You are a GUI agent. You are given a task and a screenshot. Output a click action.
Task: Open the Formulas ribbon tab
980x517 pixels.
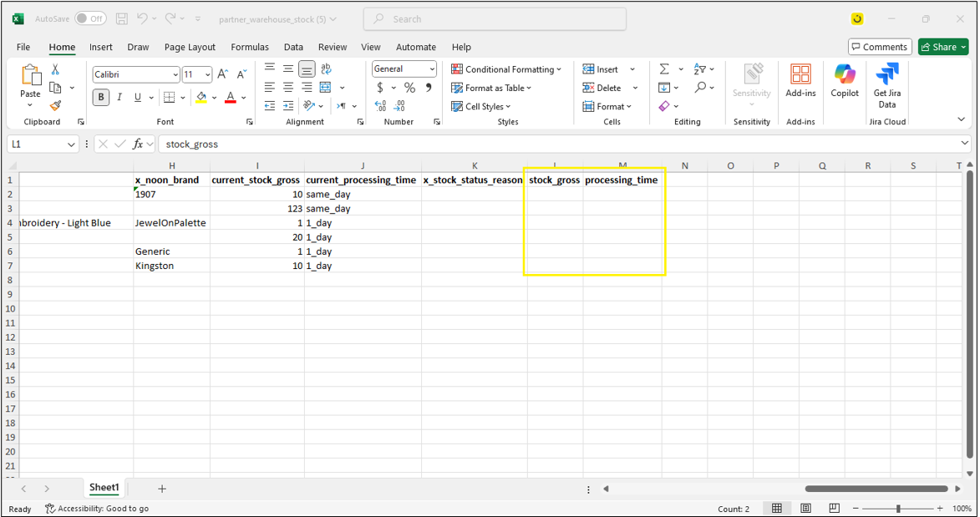[250, 48]
